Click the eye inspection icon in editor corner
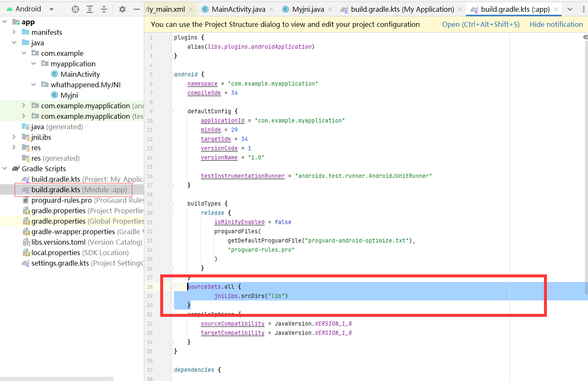The width and height of the screenshot is (588, 381). (585, 37)
